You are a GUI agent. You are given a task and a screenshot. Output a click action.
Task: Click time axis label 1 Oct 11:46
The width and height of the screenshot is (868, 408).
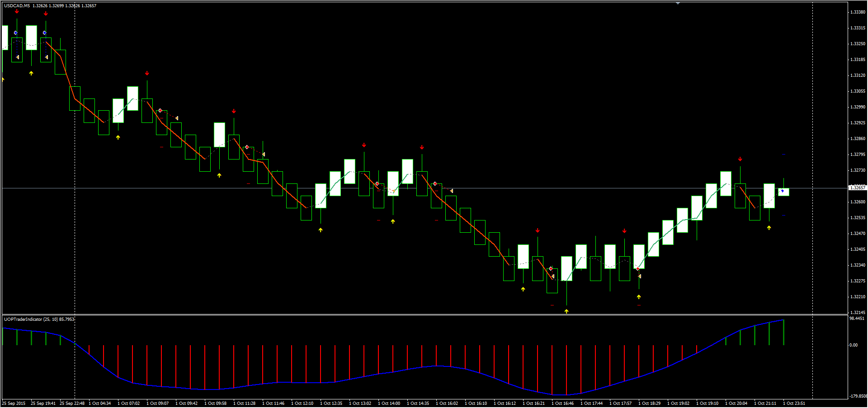274,403
